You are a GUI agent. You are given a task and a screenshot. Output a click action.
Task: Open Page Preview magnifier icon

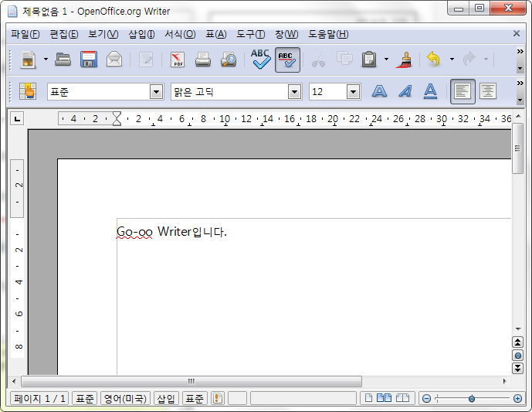pos(229,60)
